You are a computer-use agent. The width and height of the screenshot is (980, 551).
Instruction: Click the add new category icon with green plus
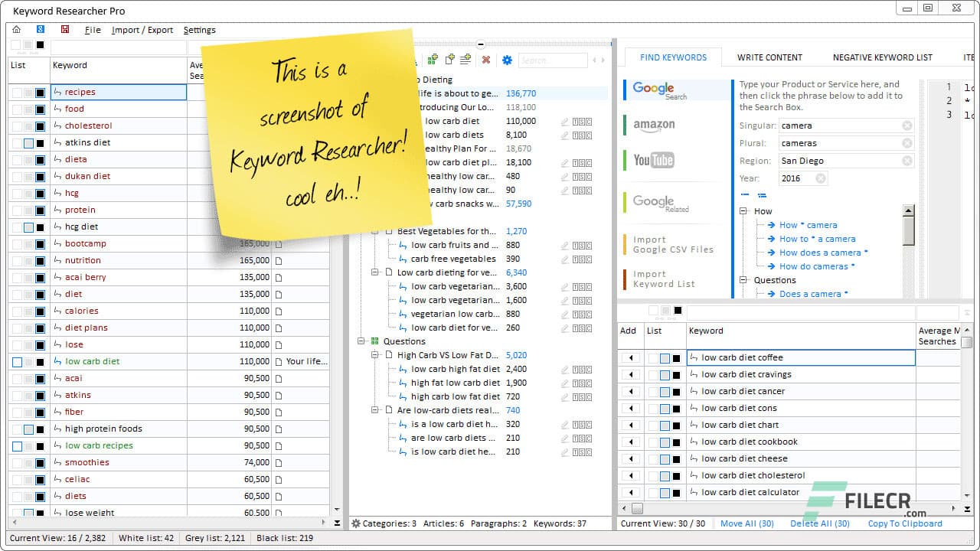[433, 59]
